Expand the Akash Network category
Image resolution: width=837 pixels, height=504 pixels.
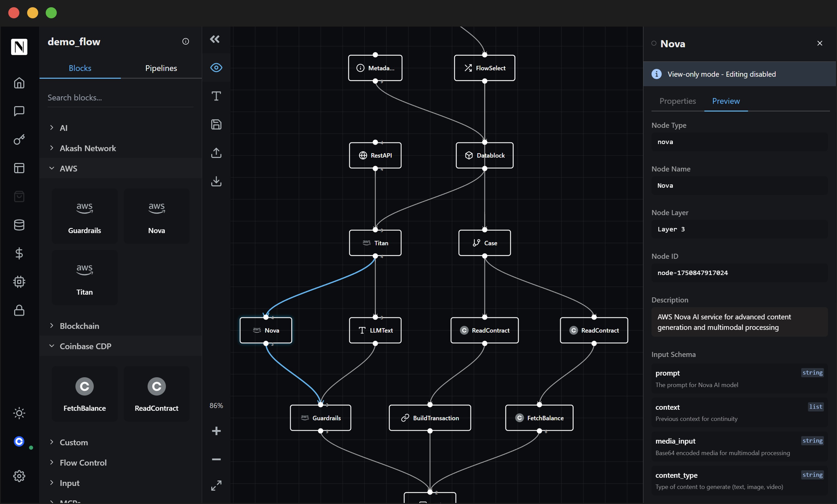point(121,148)
